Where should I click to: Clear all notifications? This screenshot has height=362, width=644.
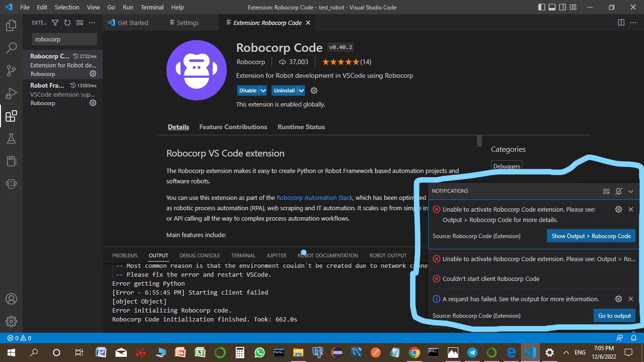606,191
